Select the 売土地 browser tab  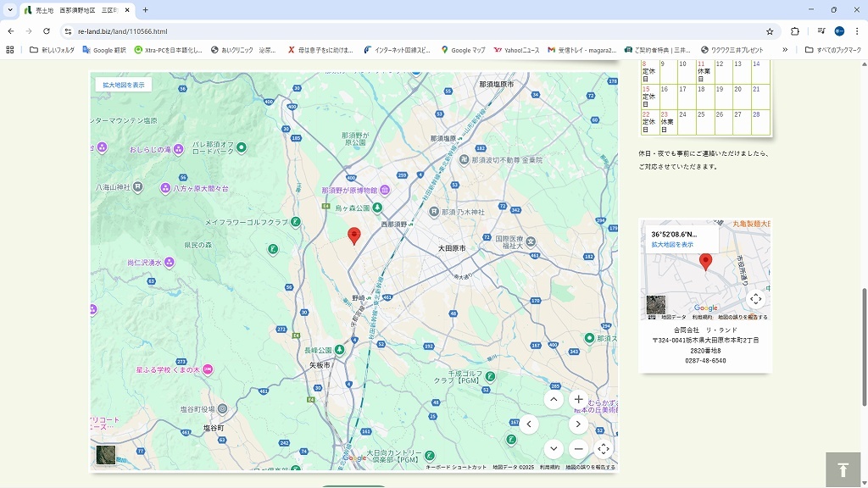72,10
